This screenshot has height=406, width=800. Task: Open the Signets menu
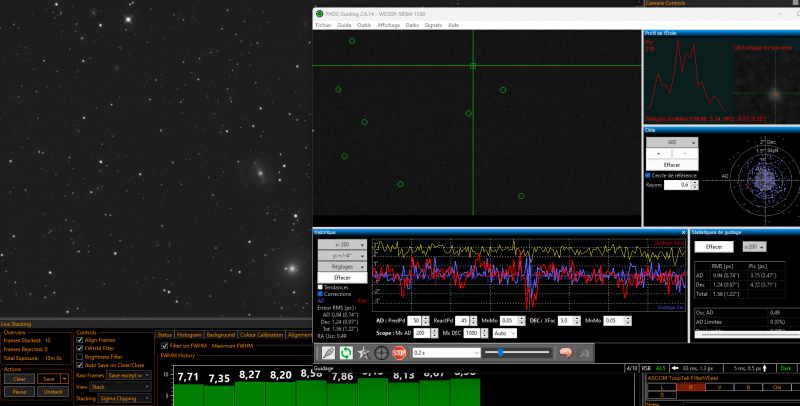[x=433, y=25]
